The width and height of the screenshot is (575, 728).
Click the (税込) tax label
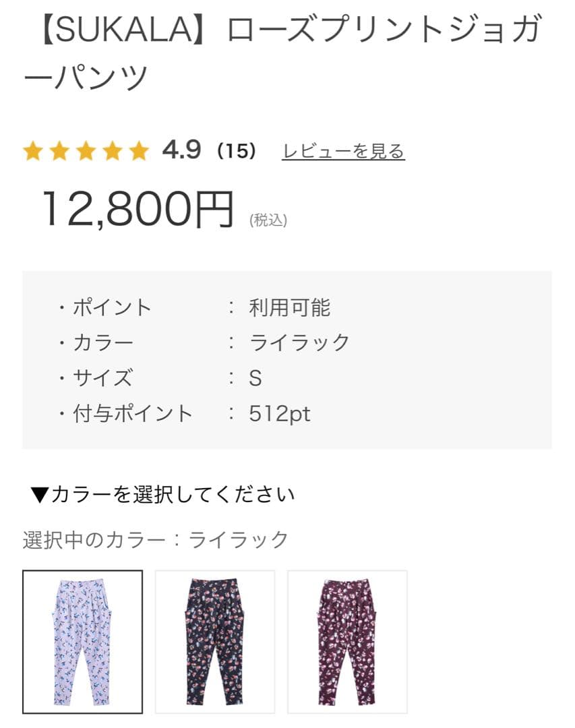point(268,220)
